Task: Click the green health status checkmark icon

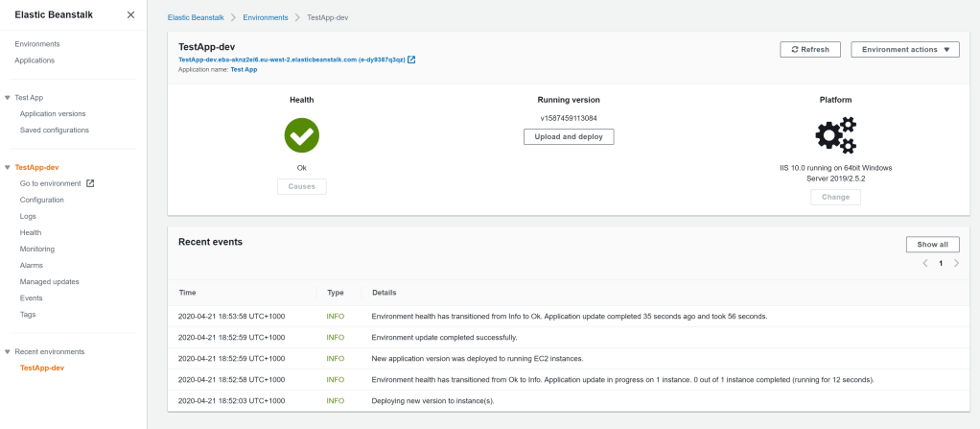Action: (301, 135)
